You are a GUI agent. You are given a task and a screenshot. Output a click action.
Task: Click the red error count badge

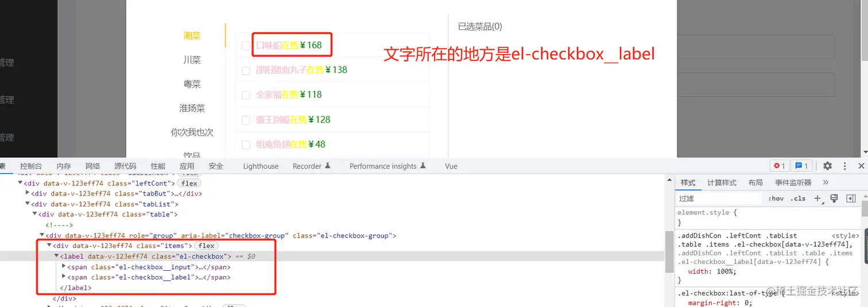pyautogui.click(x=779, y=166)
